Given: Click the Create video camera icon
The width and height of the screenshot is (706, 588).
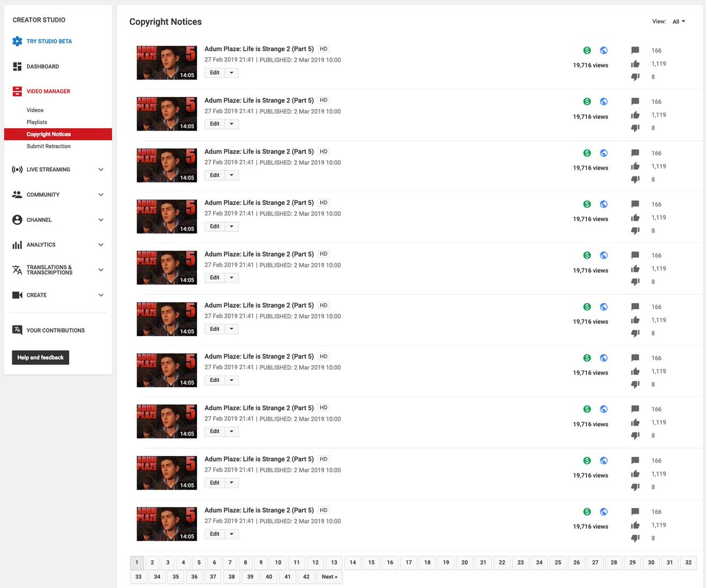Looking at the screenshot, I should 17,295.
